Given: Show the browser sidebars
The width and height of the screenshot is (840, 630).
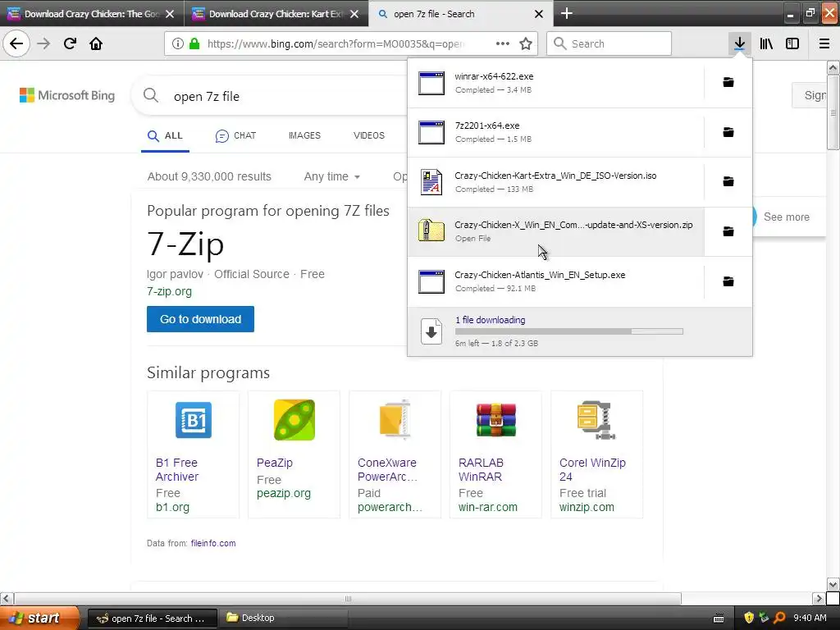Looking at the screenshot, I should pos(792,43).
